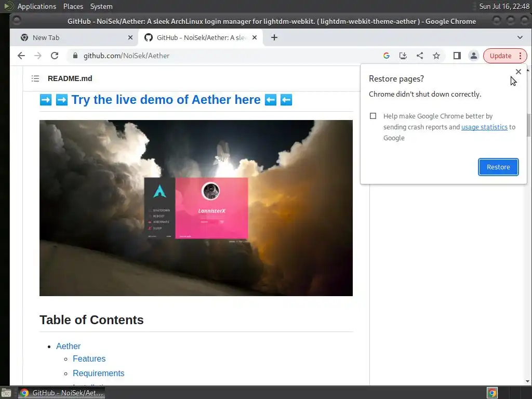Click the Aether login screenshot image
Screen dimensions: 532x399
tap(196, 208)
